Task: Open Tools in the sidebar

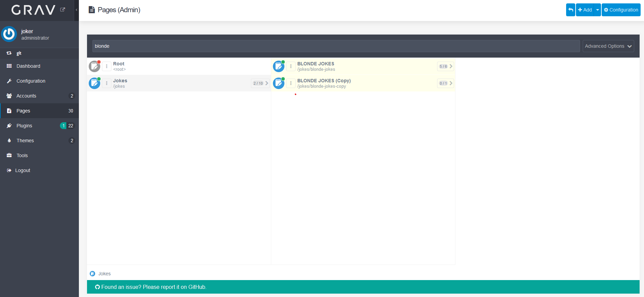Action: tap(39, 155)
